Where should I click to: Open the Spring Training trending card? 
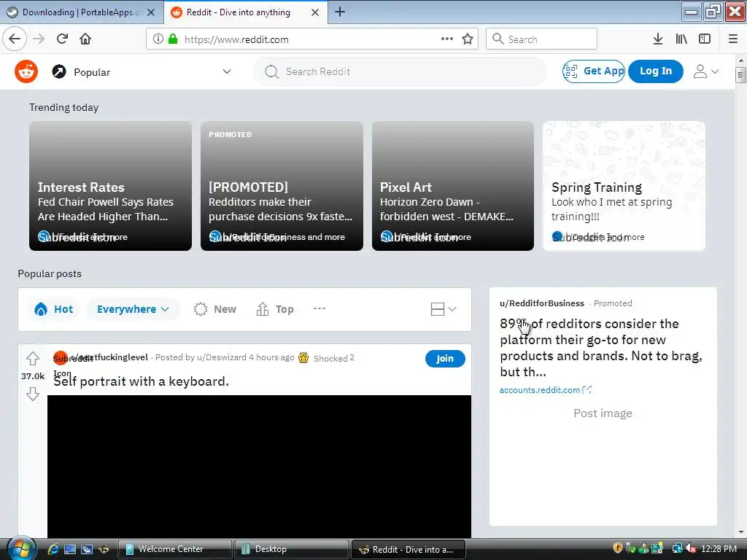point(624,186)
